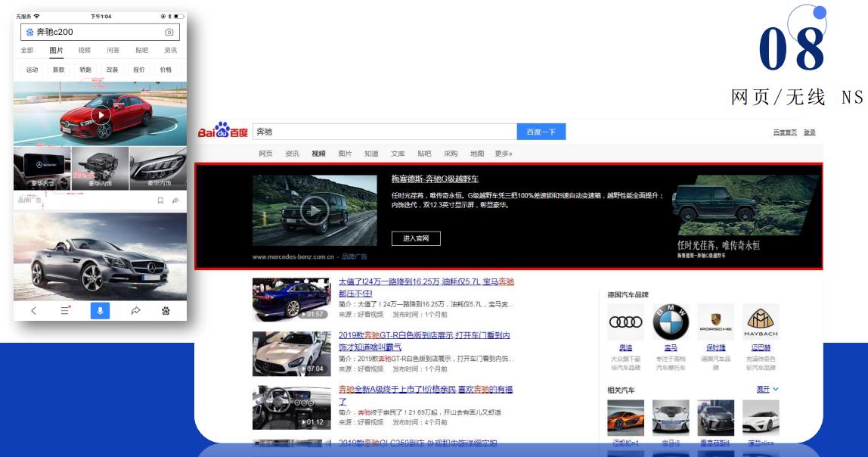Select the 图片 tab in mobile search
Viewport: 868px width, 457px height.
pyautogui.click(x=56, y=51)
